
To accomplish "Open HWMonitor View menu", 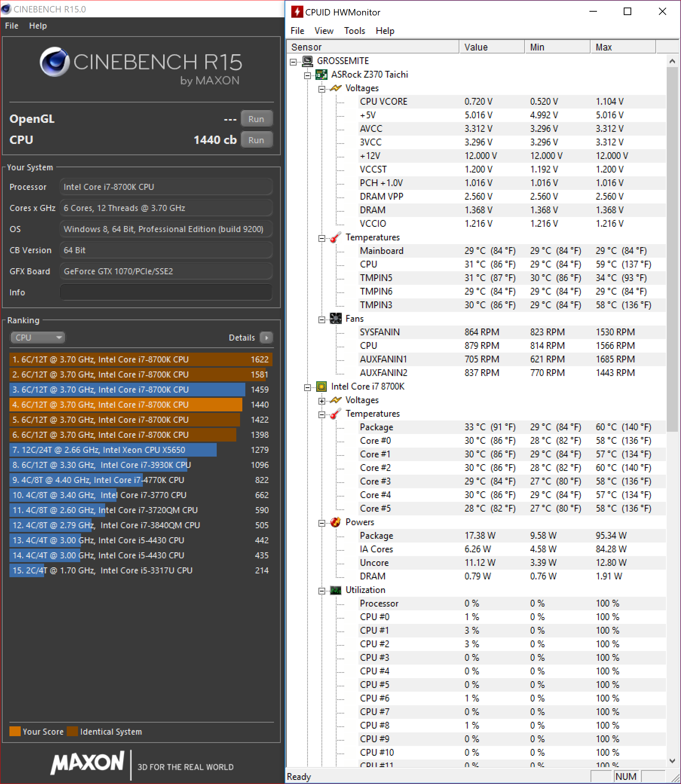I will click(324, 31).
